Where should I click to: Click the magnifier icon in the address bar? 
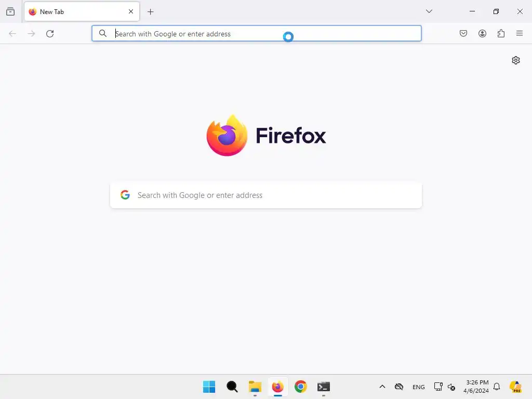click(103, 33)
